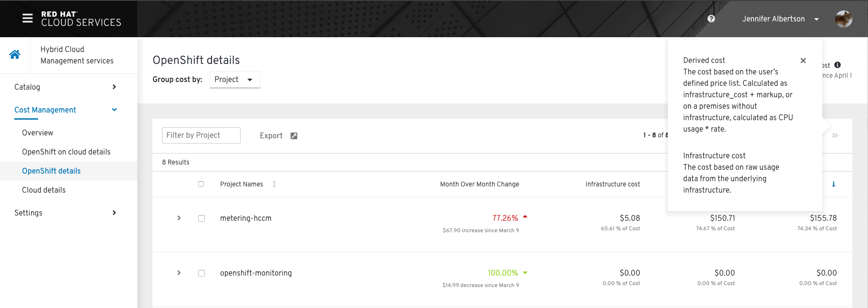The image size is (868, 308).
Task: Expand the openshift-monitoring row
Action: pyautogui.click(x=179, y=273)
